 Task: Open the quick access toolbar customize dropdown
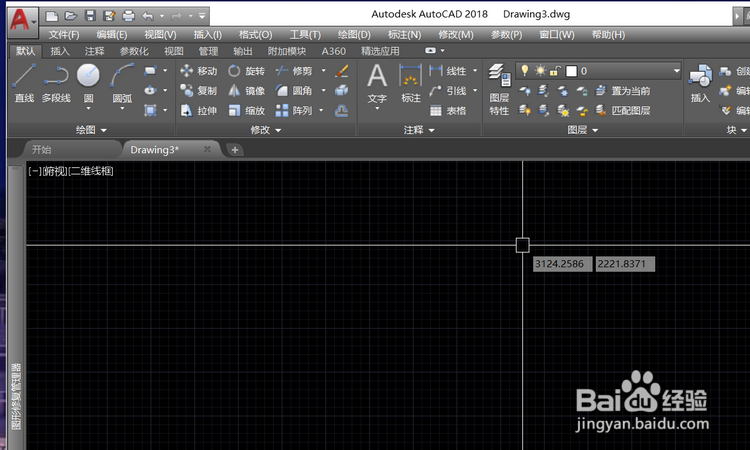click(202, 16)
